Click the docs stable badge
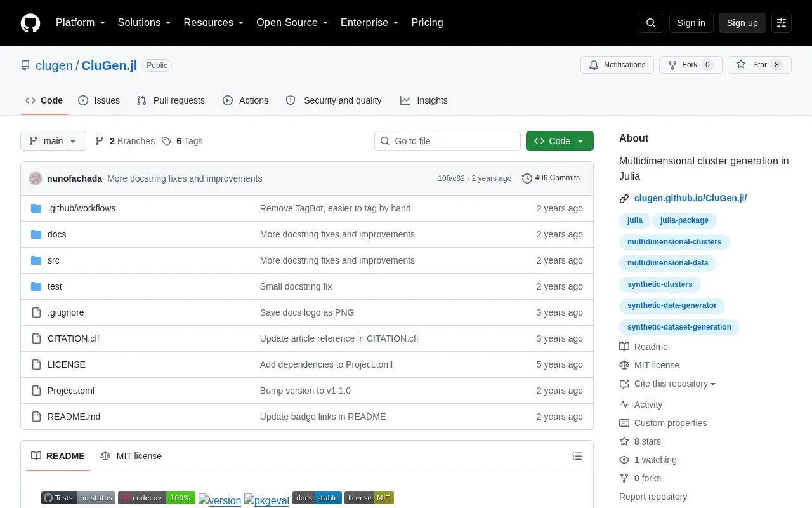The width and height of the screenshot is (812, 508). point(317,498)
